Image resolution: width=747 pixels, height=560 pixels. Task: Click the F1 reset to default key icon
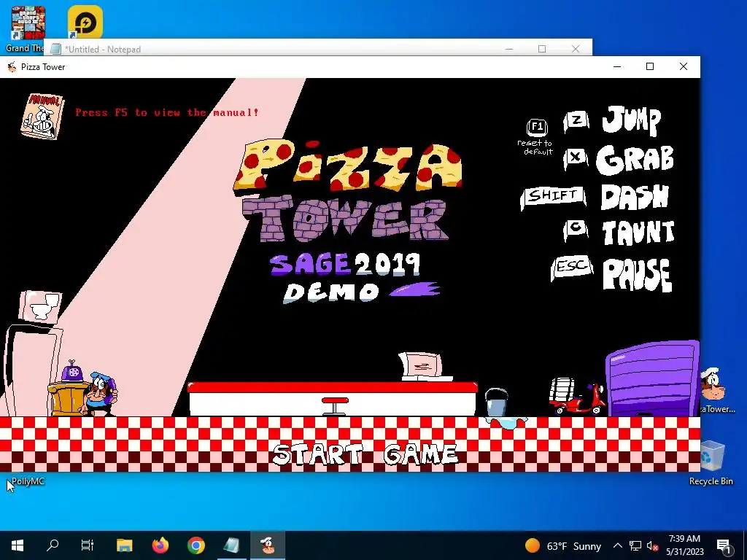tap(536, 136)
